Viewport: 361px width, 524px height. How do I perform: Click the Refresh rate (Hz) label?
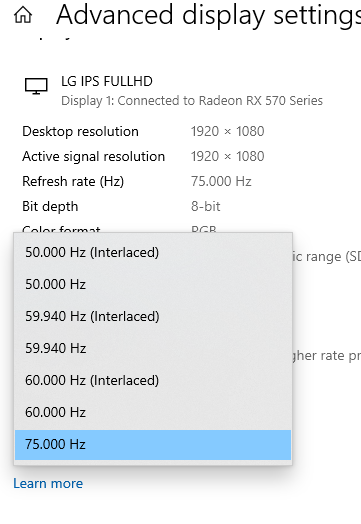(73, 181)
